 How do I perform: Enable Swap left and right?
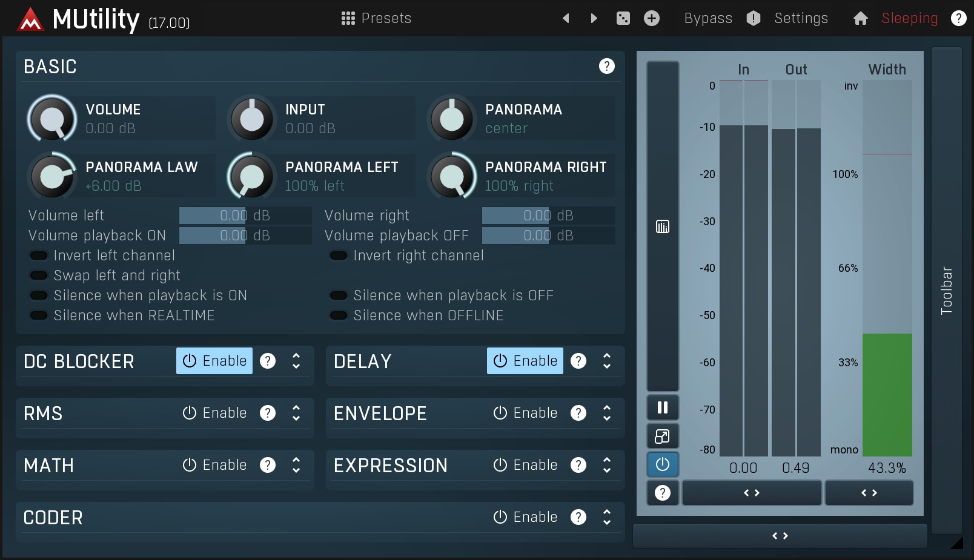[x=39, y=275]
